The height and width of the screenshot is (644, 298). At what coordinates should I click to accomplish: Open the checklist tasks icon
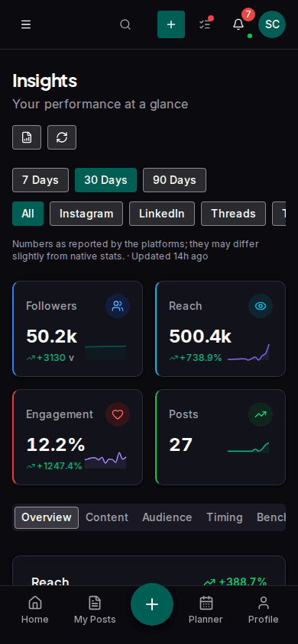(205, 24)
